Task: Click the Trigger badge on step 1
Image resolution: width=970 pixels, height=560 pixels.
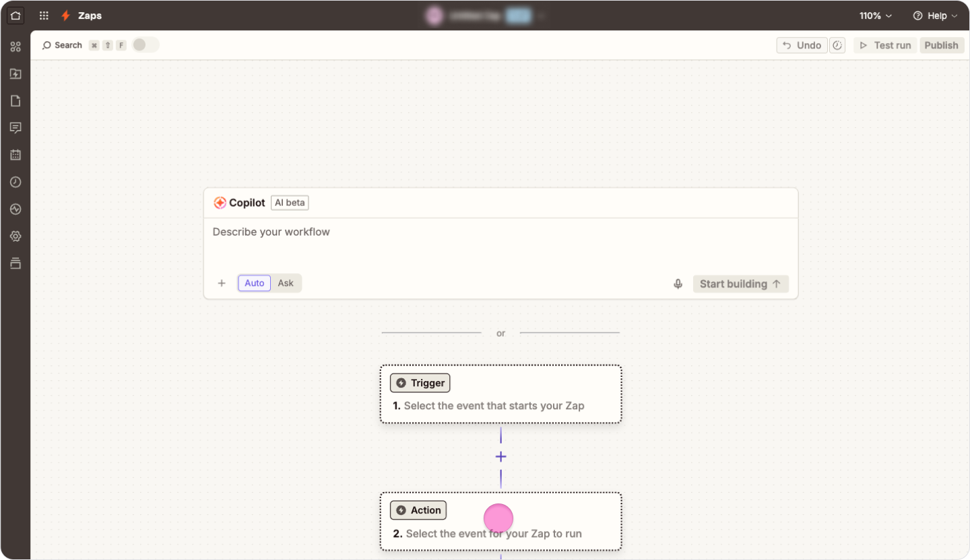Action: (420, 383)
